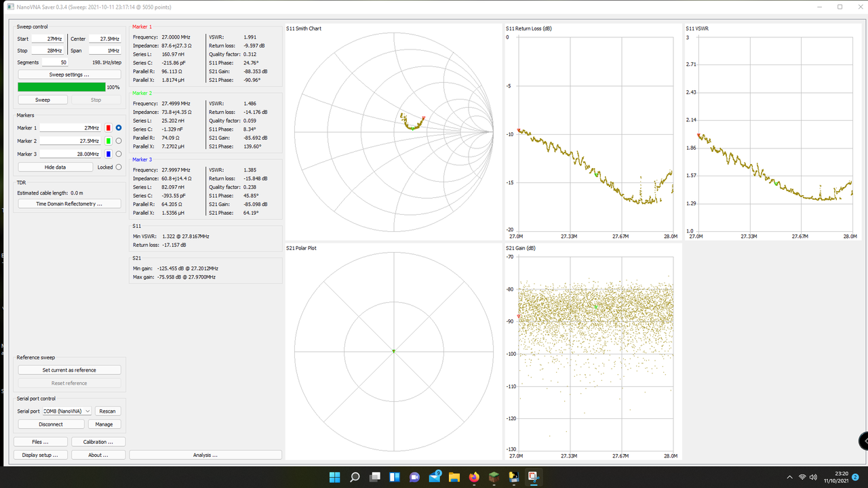The image size is (868, 488).
Task: Click the disabled Stop sweep button
Action: [96, 100]
